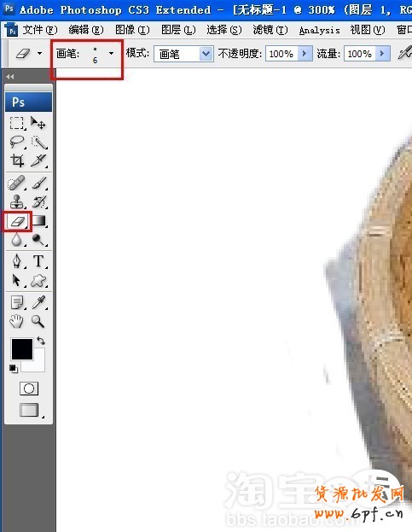Pick the Crop tool
The height and width of the screenshot is (532, 412).
[x=17, y=161]
